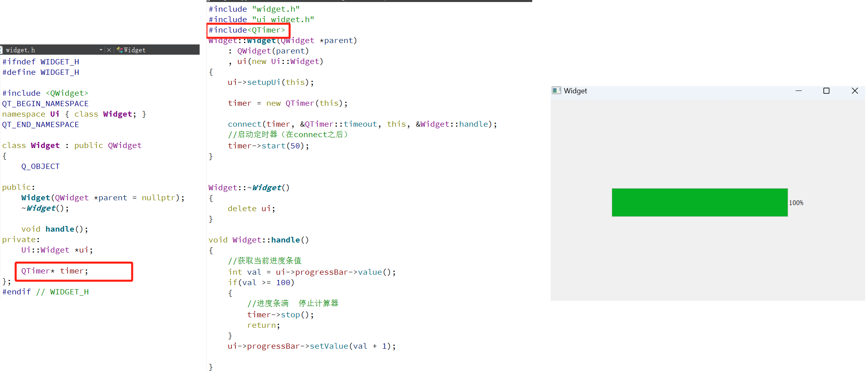Click the '#define WIDGET_H' line
Screen dimensions: 868x372
41,72
